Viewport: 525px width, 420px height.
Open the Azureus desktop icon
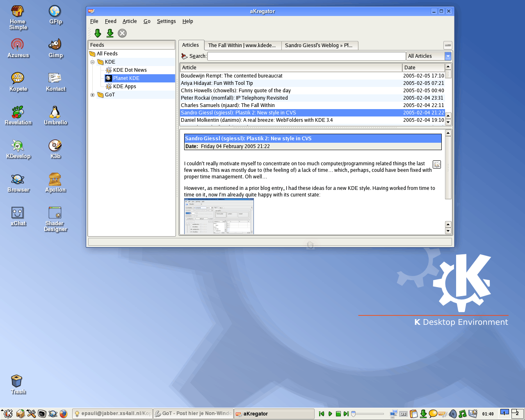tap(18, 48)
